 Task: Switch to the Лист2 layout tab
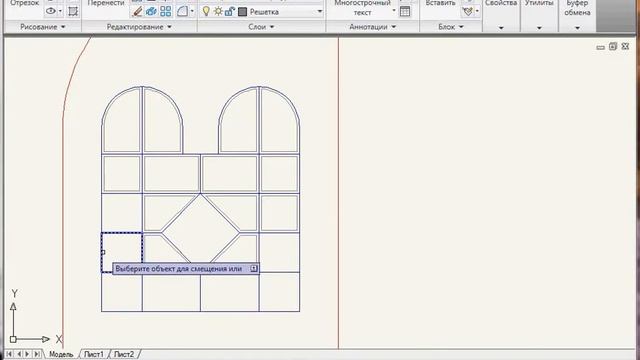124,354
